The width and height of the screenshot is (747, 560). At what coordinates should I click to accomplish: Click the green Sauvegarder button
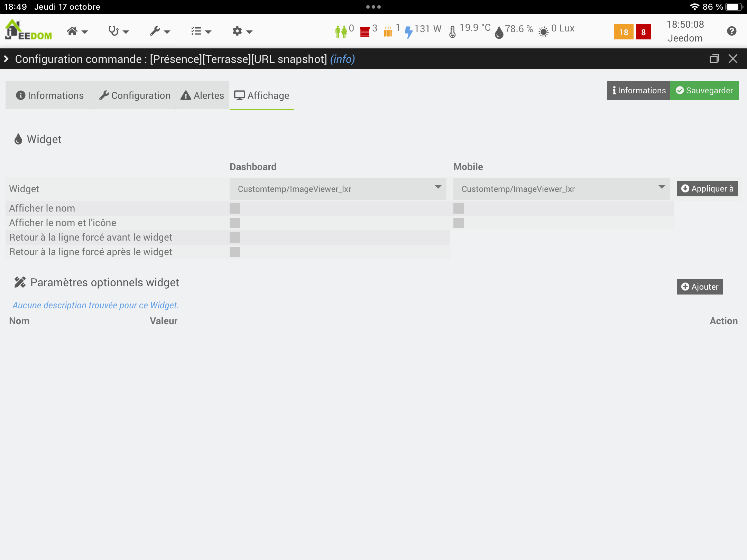pyautogui.click(x=704, y=91)
